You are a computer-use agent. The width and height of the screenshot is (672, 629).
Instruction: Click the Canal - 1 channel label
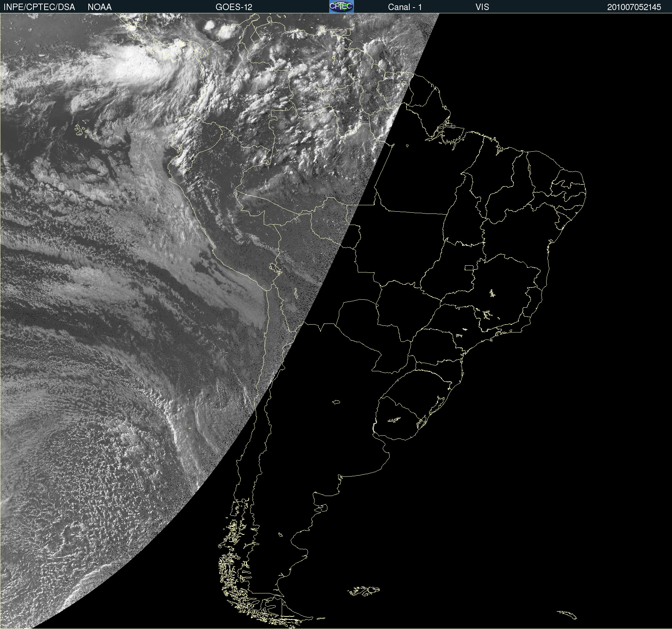click(405, 7)
